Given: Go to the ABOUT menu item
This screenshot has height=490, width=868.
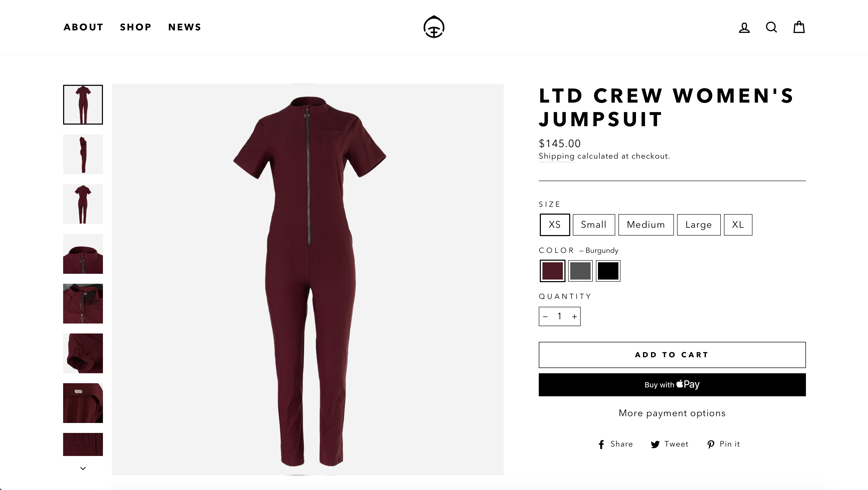Looking at the screenshot, I should pos(83,27).
